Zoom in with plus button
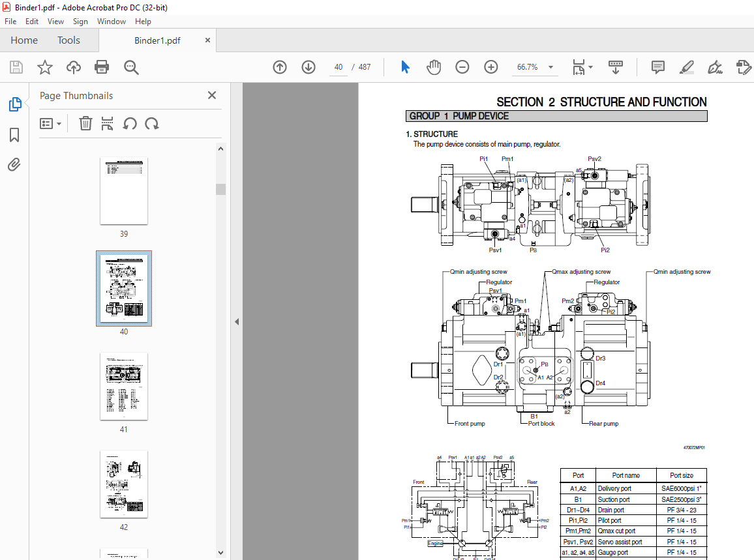The height and width of the screenshot is (560, 754). [491, 67]
